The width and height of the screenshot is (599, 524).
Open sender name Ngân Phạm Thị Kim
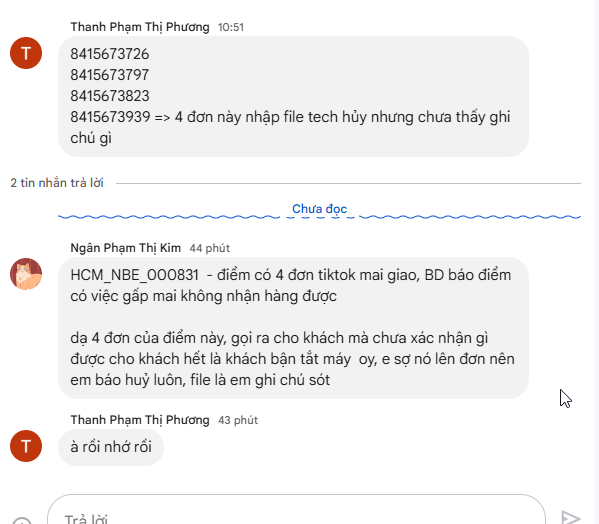pos(125,248)
